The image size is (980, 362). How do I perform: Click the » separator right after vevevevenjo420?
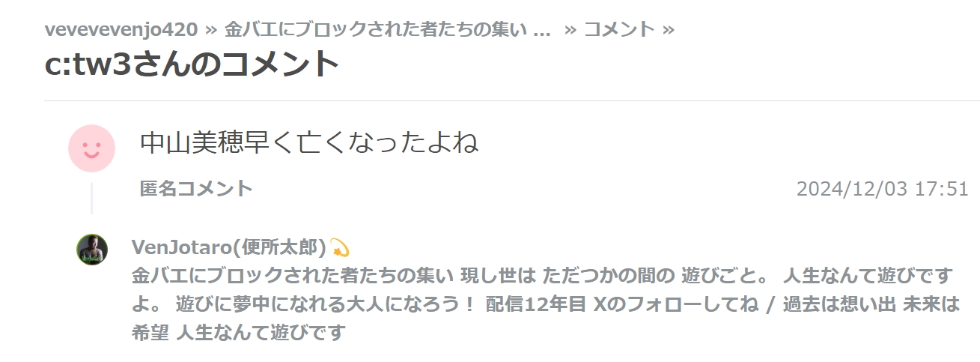(x=211, y=29)
